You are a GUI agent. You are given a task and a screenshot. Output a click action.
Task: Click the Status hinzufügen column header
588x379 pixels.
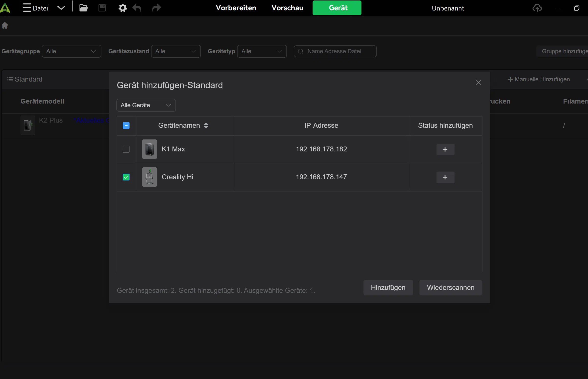pyautogui.click(x=446, y=126)
